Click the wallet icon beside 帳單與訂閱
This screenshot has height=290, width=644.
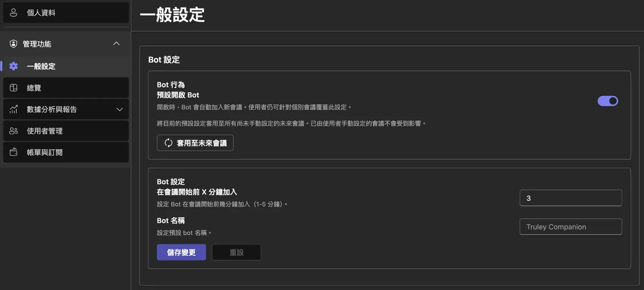(x=13, y=152)
